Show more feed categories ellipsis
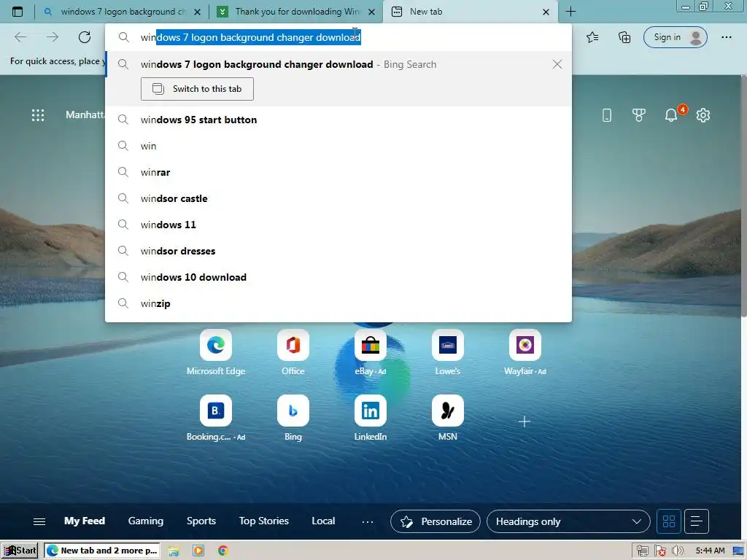The height and width of the screenshot is (560, 747). (368, 522)
